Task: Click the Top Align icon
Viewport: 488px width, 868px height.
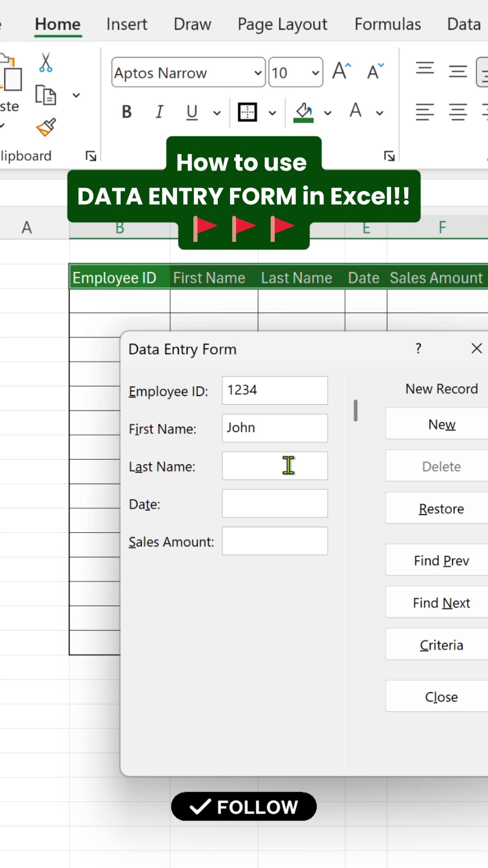Action: [425, 69]
